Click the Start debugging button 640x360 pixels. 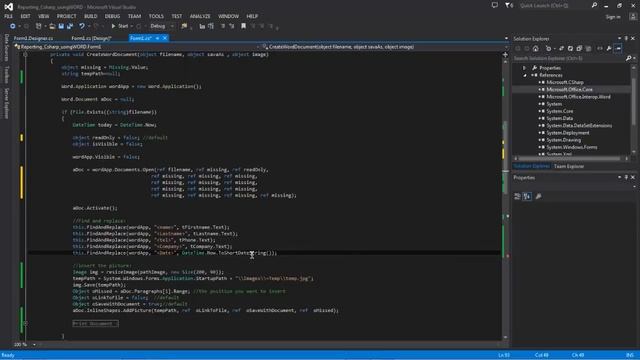click(120, 26)
